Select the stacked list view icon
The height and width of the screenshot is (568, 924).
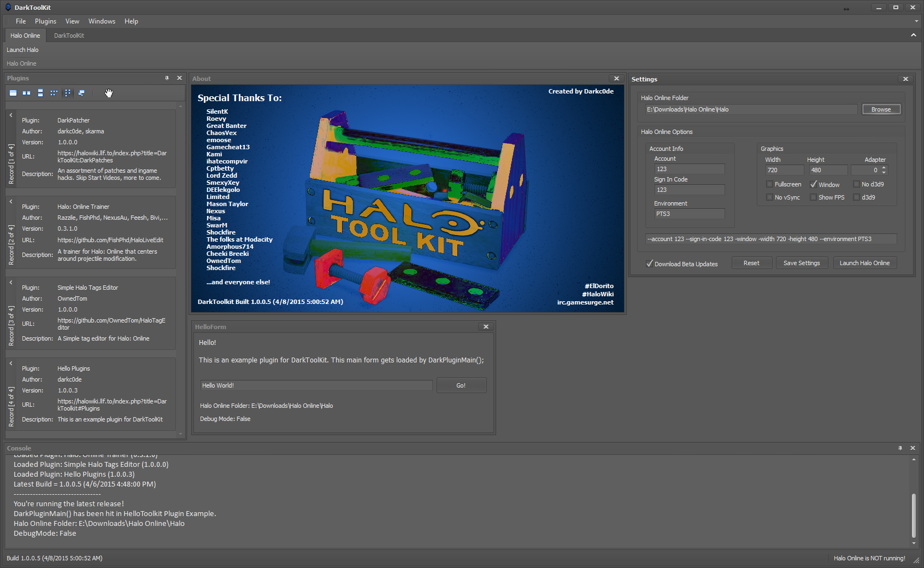click(40, 92)
